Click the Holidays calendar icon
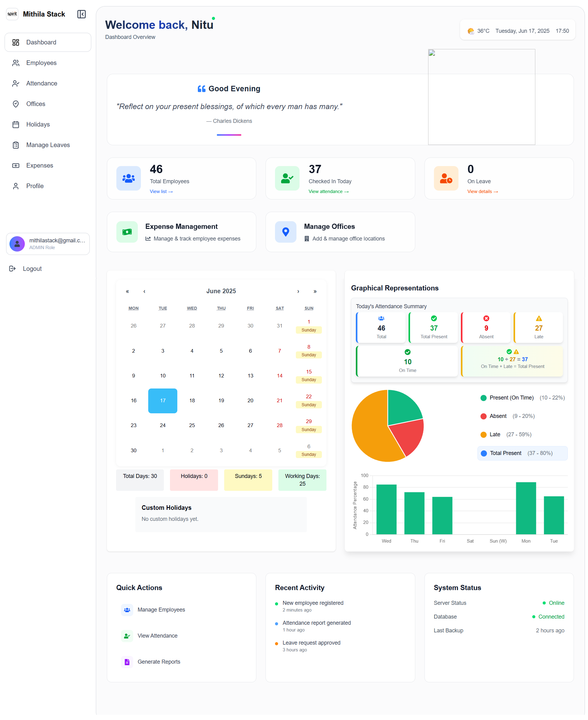Image resolution: width=588 pixels, height=720 pixels. [x=16, y=124]
